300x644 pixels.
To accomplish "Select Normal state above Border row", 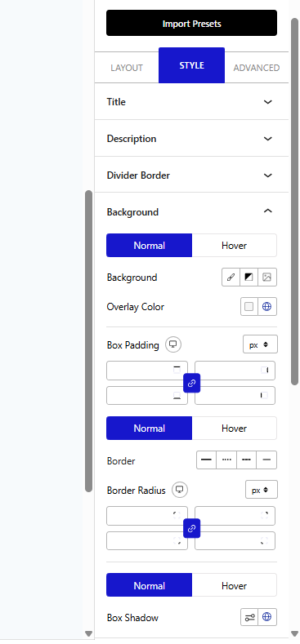I will click(149, 428).
